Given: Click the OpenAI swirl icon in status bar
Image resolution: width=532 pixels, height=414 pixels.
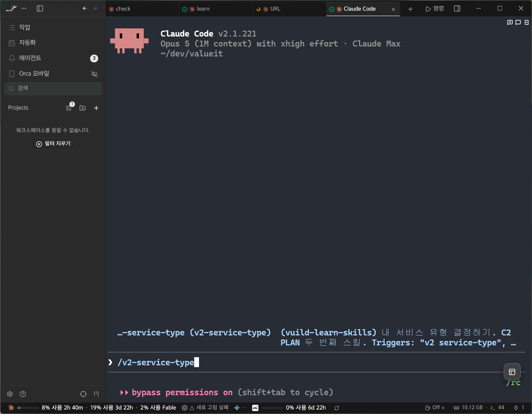Looking at the screenshot, I should point(185,408).
